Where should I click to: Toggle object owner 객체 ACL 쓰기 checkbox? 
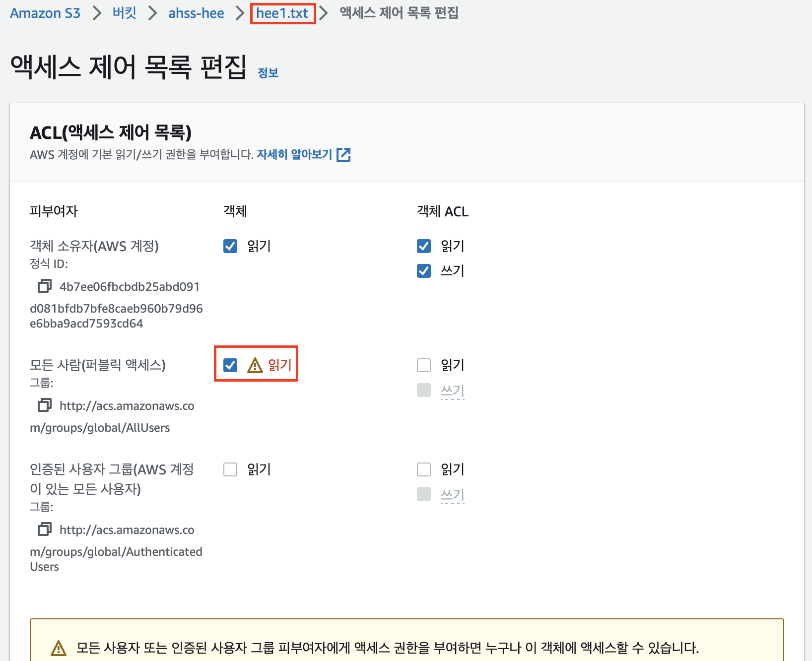coord(424,271)
